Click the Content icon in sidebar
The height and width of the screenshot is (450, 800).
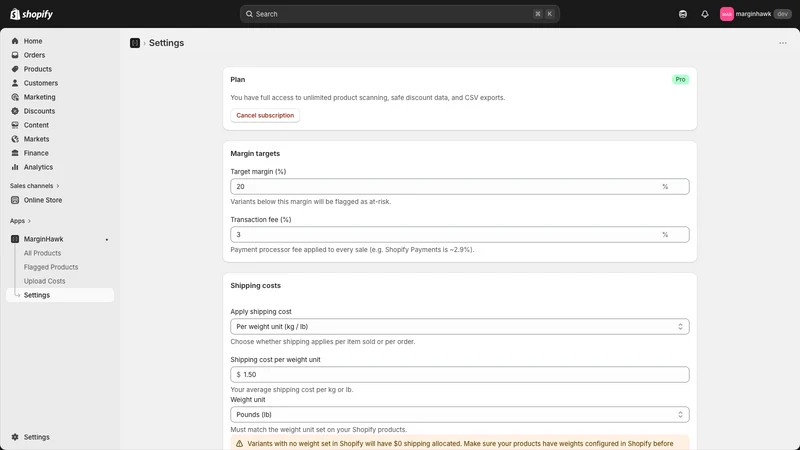(x=15, y=125)
